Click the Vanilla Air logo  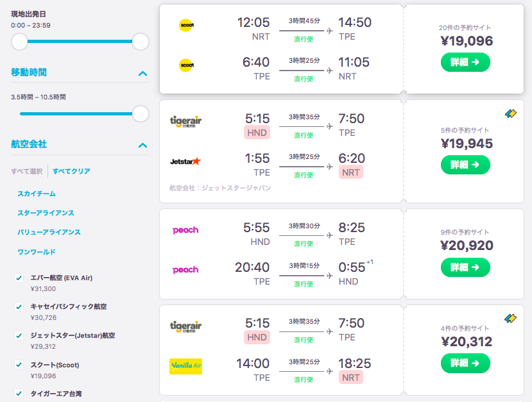coord(185,366)
